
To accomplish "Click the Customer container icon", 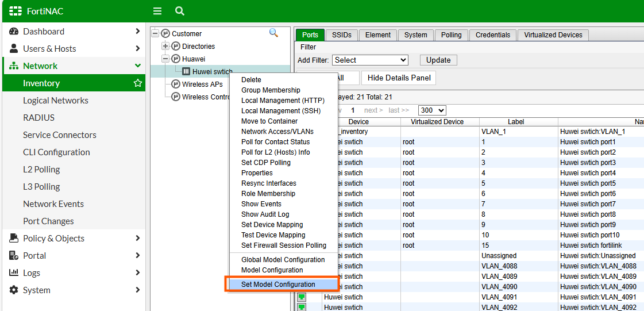I will coord(165,34).
